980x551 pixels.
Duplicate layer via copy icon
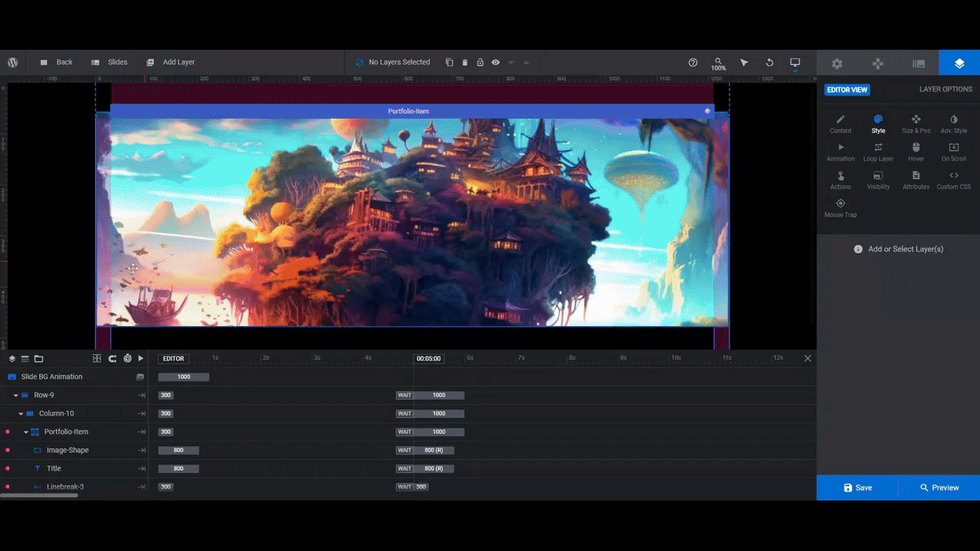(x=449, y=63)
